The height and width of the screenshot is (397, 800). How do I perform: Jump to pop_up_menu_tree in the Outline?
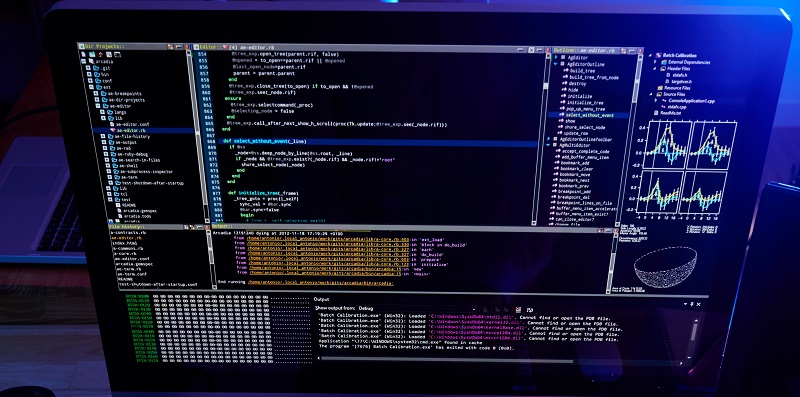586,109
